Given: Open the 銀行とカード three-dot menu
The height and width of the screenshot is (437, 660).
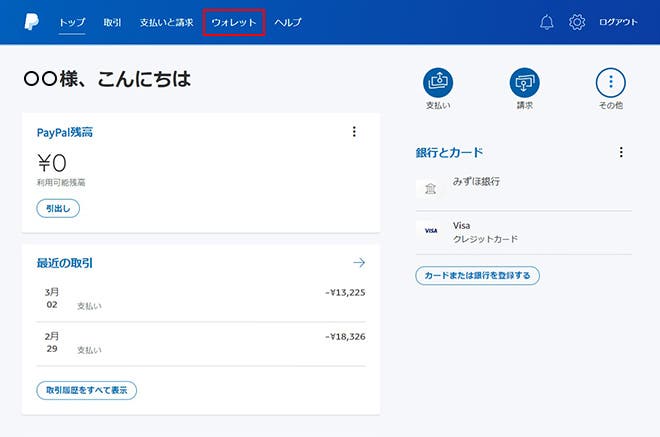Looking at the screenshot, I should [621, 153].
